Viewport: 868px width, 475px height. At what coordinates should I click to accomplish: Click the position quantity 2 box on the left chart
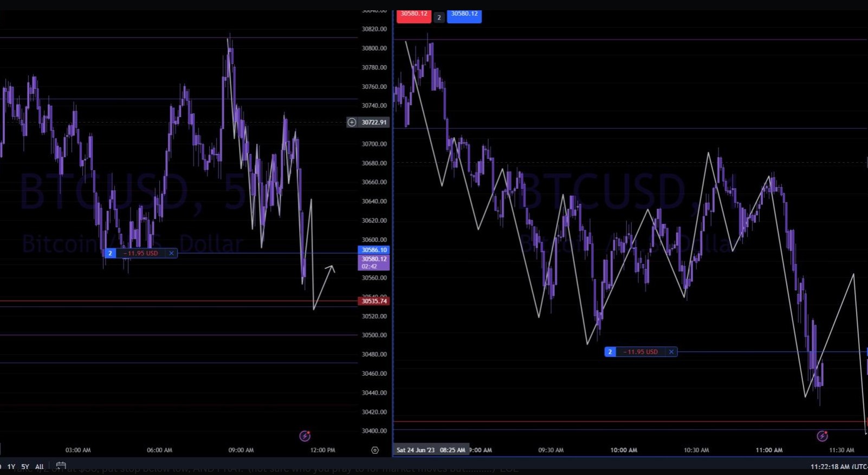click(x=110, y=253)
